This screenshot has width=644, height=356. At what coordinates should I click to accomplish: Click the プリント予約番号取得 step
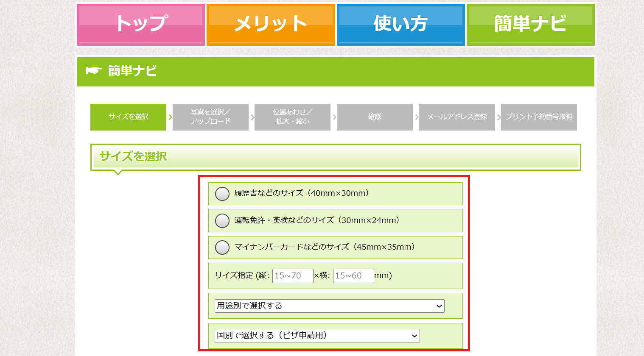[539, 117]
